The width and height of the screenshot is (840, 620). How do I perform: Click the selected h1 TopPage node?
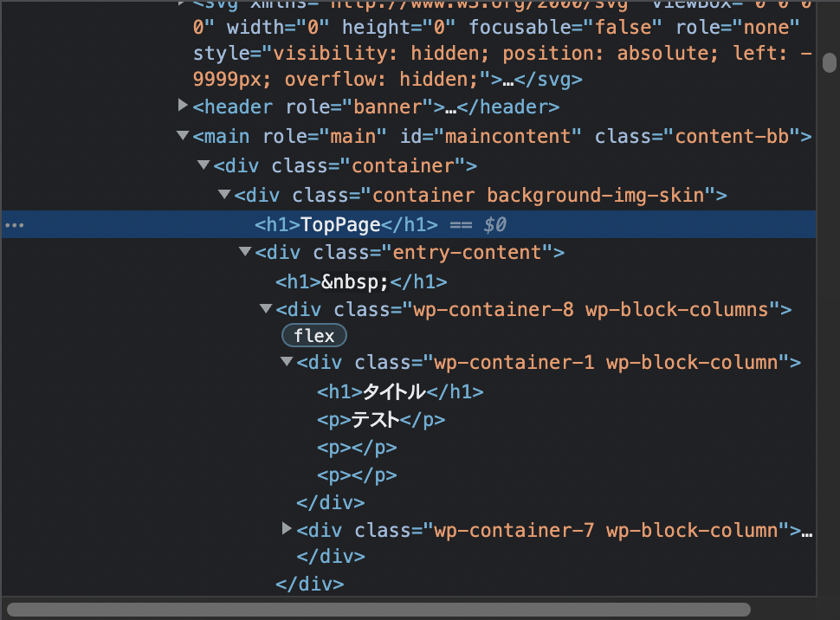pos(340,224)
